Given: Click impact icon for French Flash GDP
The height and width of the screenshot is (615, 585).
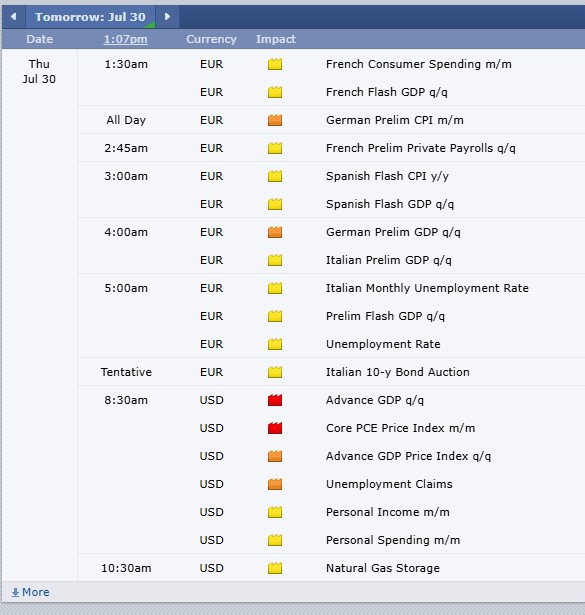Looking at the screenshot, I should coord(275,92).
